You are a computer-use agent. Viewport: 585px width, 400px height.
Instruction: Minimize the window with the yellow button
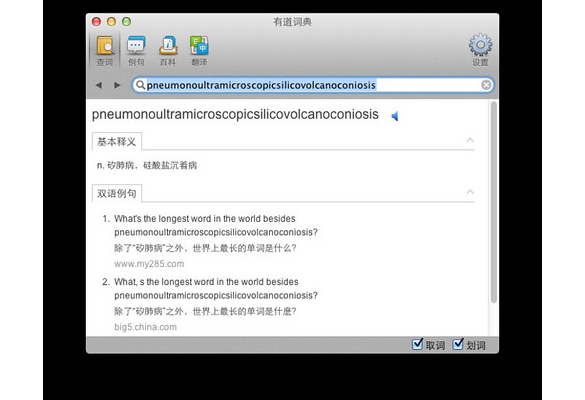click(x=112, y=22)
